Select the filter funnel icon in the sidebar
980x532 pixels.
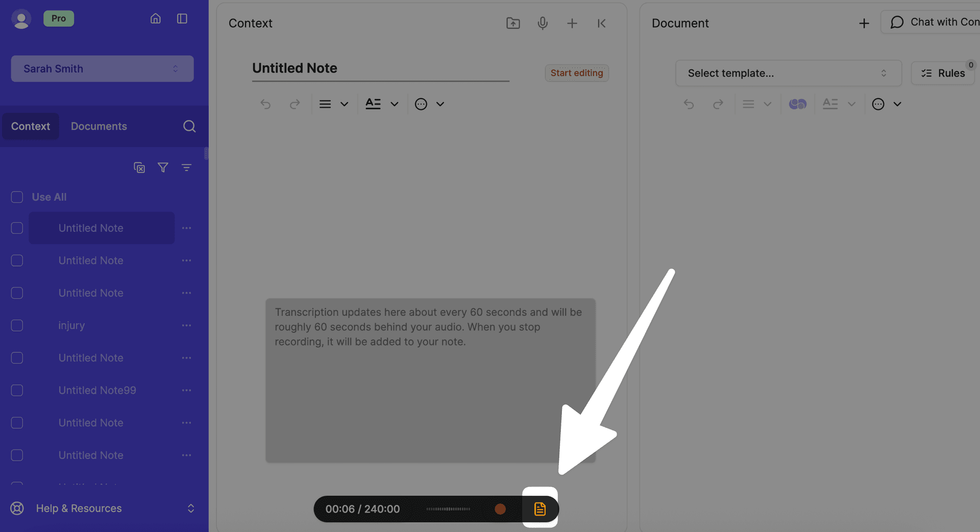tap(163, 167)
